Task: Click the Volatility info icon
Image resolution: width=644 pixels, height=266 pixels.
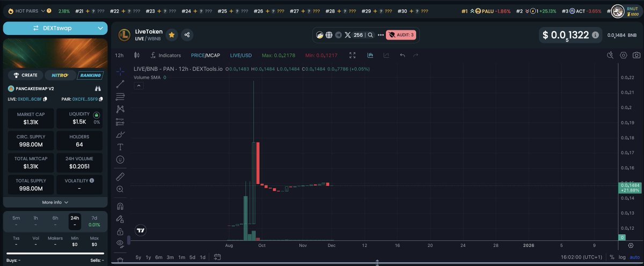Action: pos(92,181)
